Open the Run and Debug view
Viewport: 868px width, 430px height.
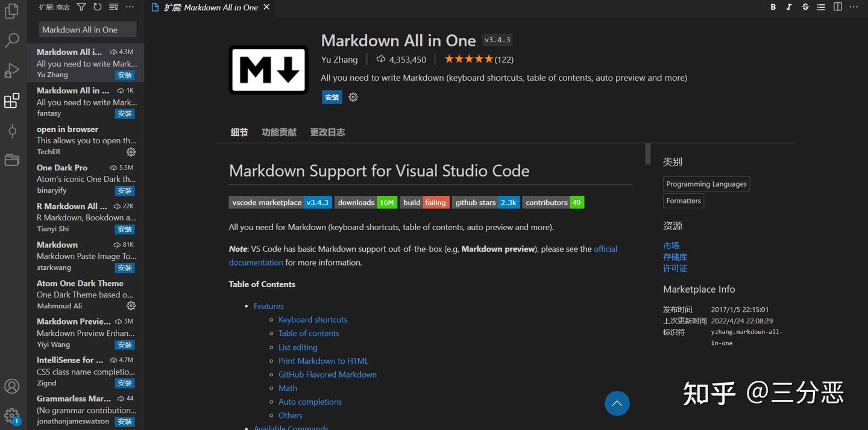11,70
